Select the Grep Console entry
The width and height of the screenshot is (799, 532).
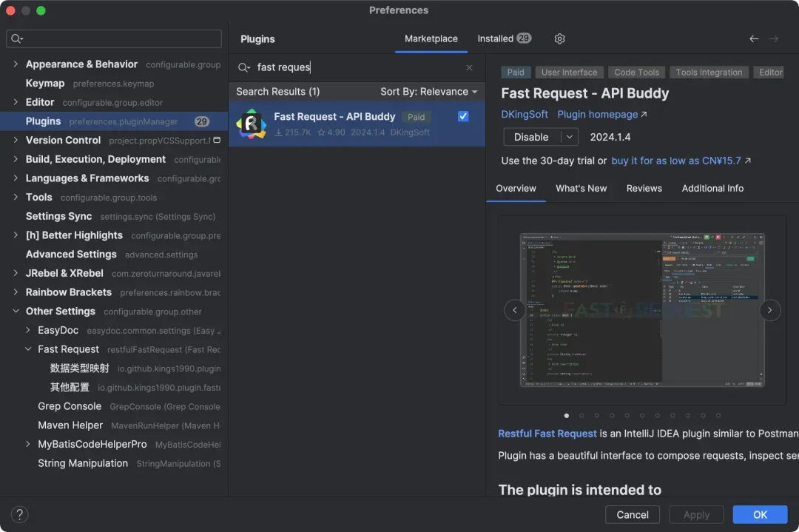pos(114,406)
